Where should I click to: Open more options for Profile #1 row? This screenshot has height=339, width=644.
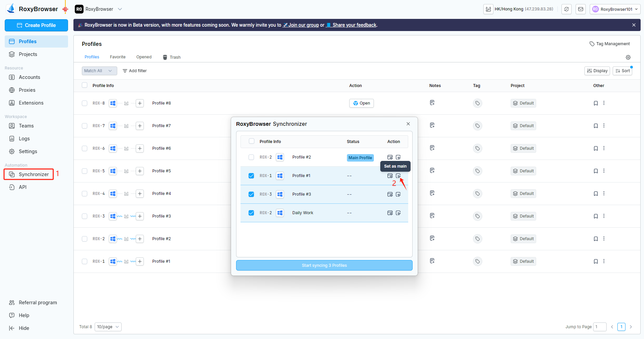coord(604,261)
